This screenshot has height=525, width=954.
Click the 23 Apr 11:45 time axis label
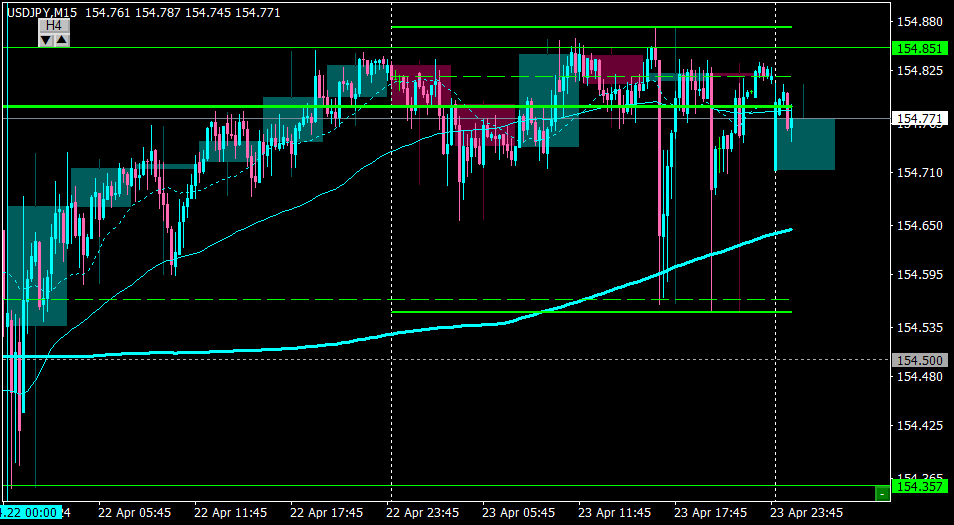click(x=616, y=513)
